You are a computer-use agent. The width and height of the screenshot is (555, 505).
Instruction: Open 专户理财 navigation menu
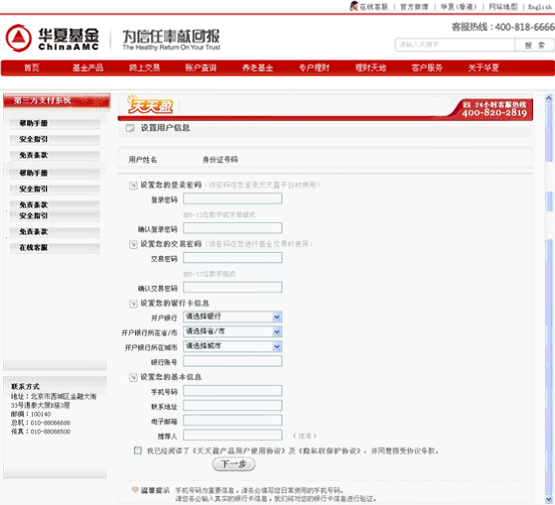314,68
